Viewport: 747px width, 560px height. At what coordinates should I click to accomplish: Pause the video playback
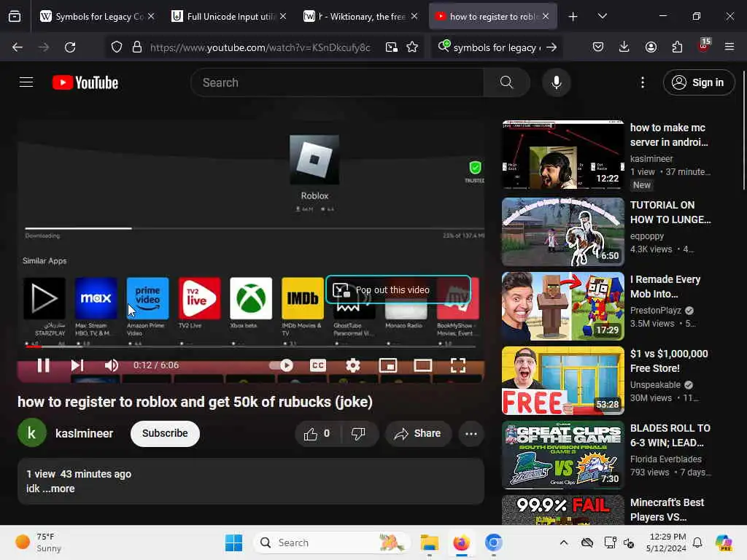(x=43, y=365)
